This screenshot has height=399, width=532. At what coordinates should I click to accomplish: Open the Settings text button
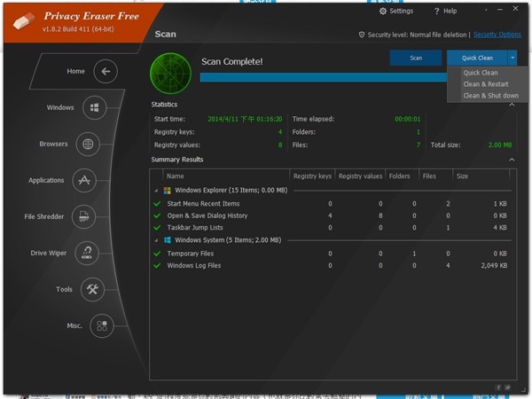tap(401, 12)
